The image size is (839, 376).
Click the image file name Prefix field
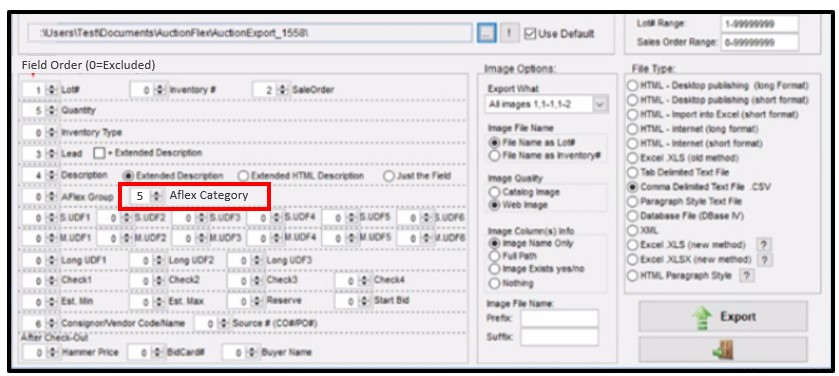pyautogui.click(x=559, y=318)
